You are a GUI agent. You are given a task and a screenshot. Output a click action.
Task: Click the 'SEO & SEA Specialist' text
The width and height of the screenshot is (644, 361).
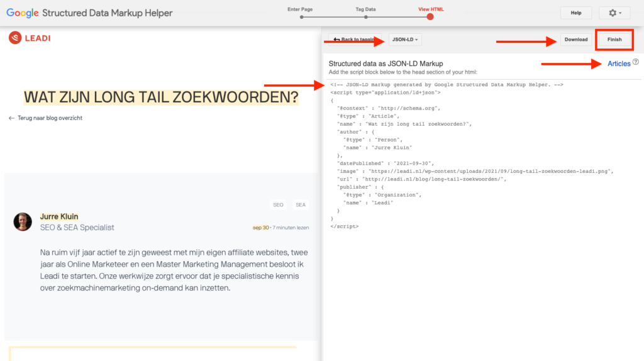[77, 228]
